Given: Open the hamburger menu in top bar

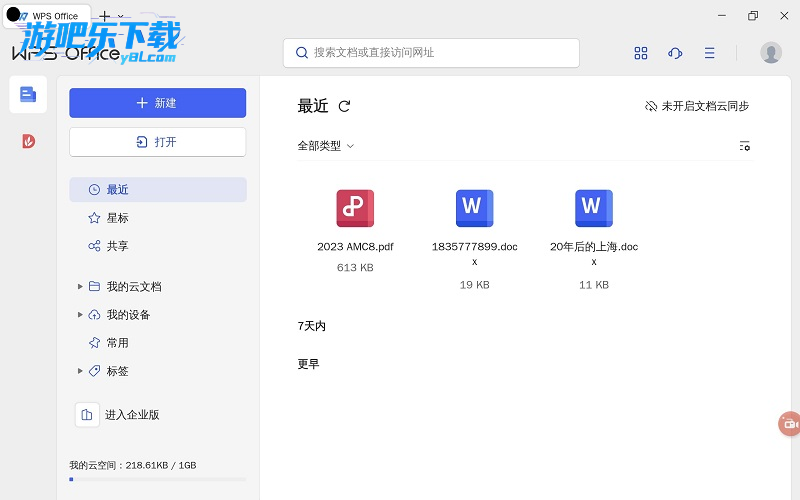Looking at the screenshot, I should (x=709, y=53).
